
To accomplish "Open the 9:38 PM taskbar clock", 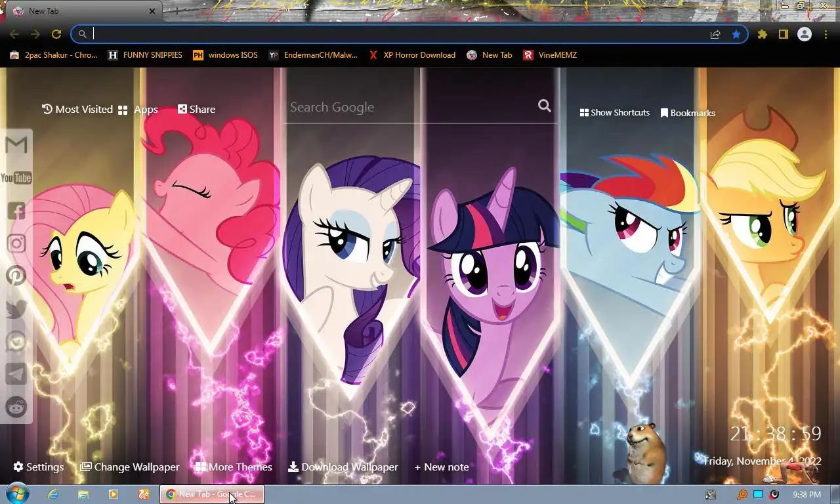I will 807,495.
